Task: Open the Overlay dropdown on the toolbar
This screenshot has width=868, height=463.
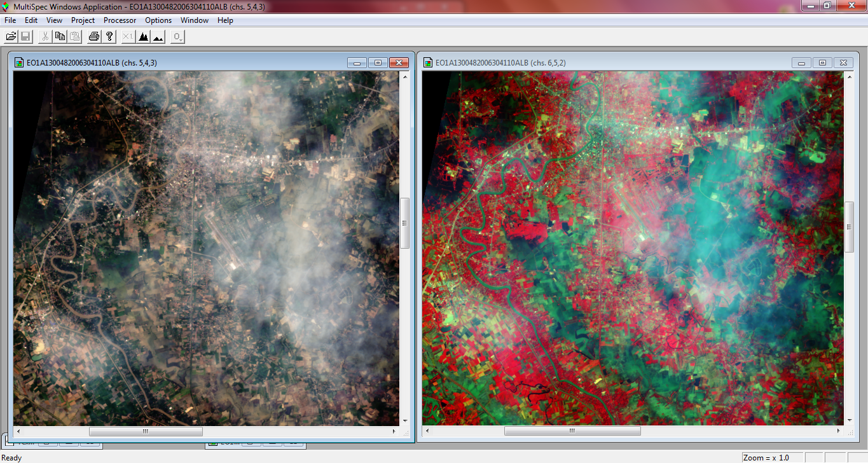Action: click(x=177, y=36)
